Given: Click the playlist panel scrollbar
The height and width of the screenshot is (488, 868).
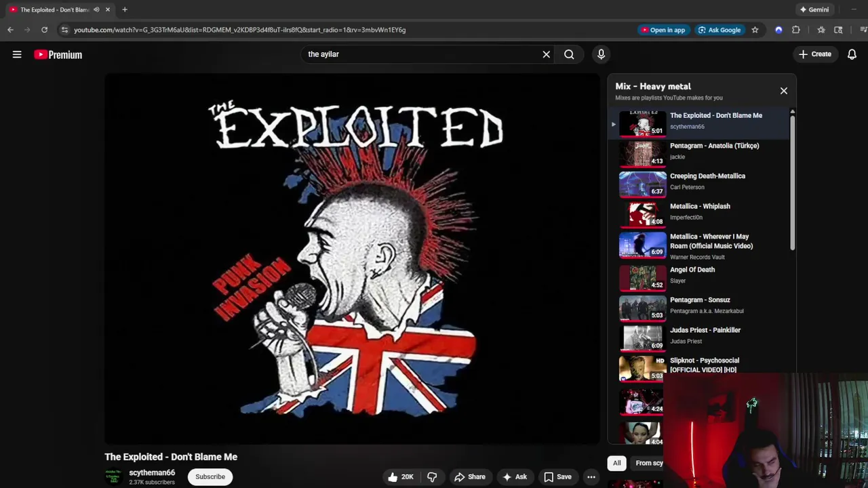Looking at the screenshot, I should coord(792,182).
